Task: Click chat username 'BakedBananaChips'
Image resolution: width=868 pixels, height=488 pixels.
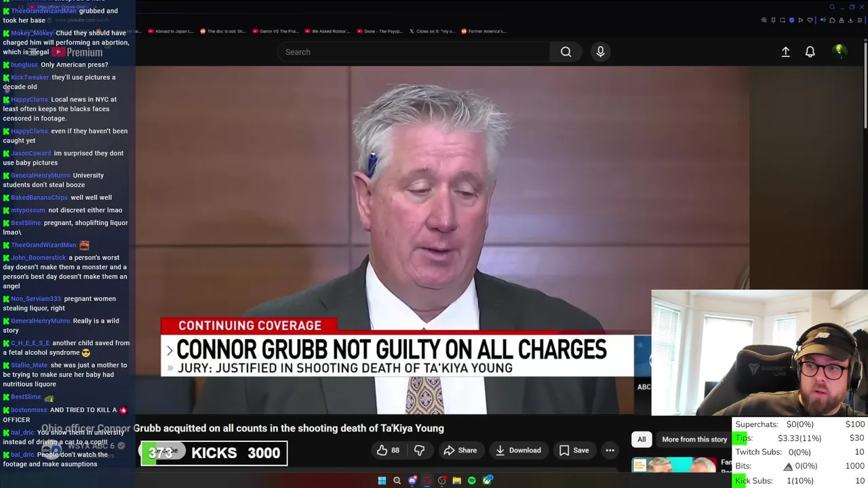Action: 39,197
